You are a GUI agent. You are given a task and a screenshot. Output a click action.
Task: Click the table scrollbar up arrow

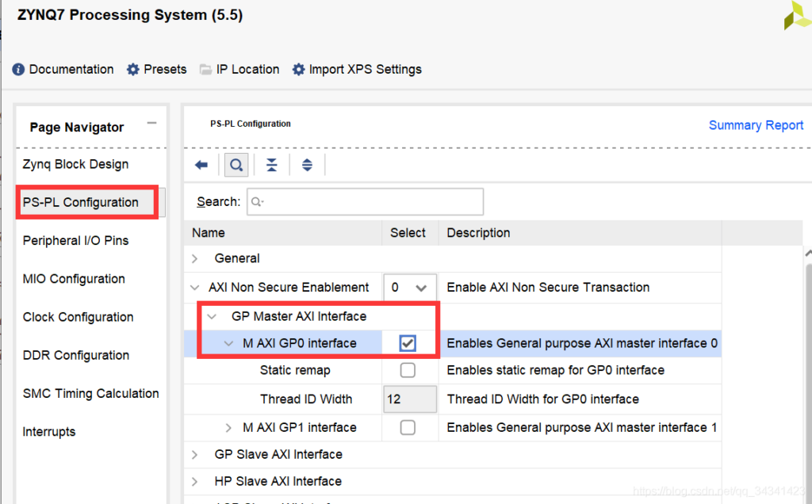808,253
